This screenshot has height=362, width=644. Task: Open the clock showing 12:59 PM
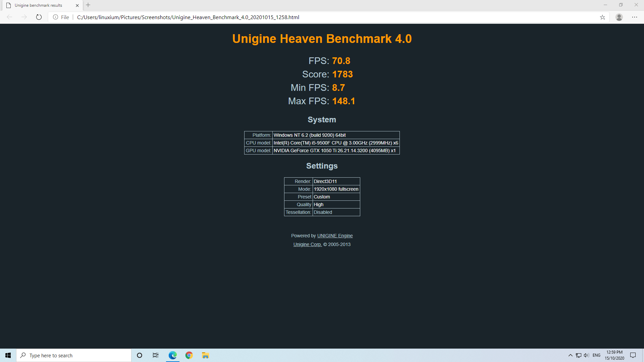point(614,355)
